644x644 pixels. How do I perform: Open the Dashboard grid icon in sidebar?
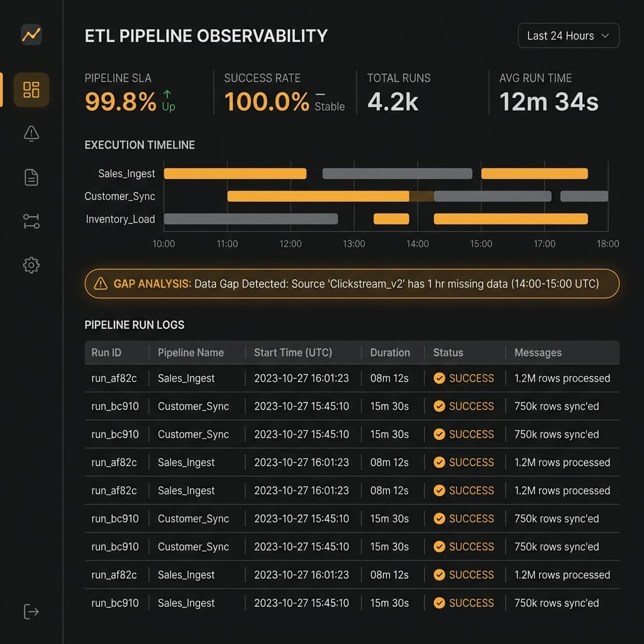click(x=31, y=89)
